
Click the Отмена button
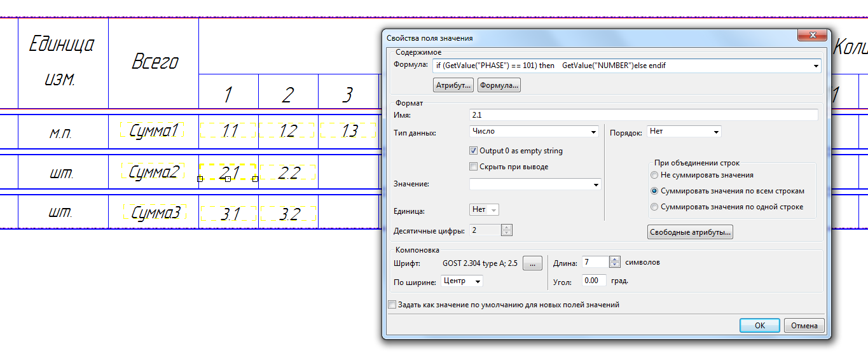coord(804,325)
